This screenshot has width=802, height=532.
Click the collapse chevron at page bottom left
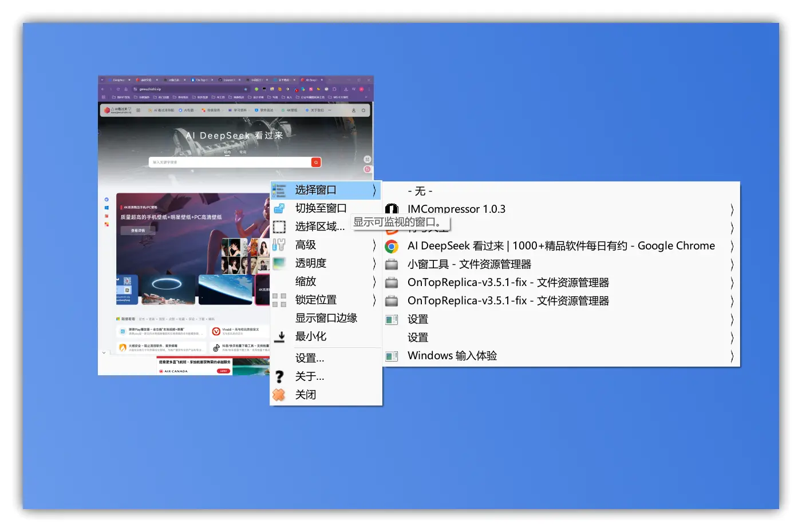(x=104, y=352)
